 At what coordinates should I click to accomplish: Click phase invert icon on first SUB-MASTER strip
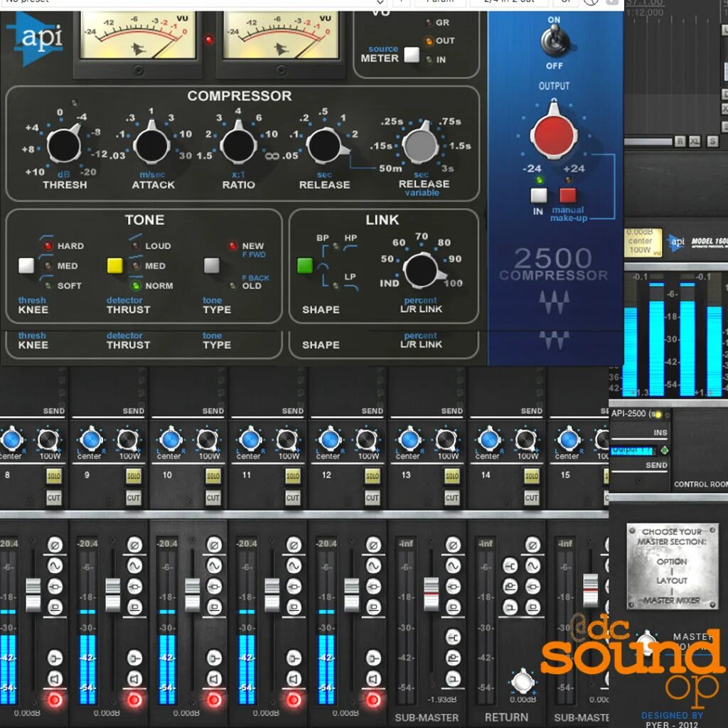coord(453,545)
